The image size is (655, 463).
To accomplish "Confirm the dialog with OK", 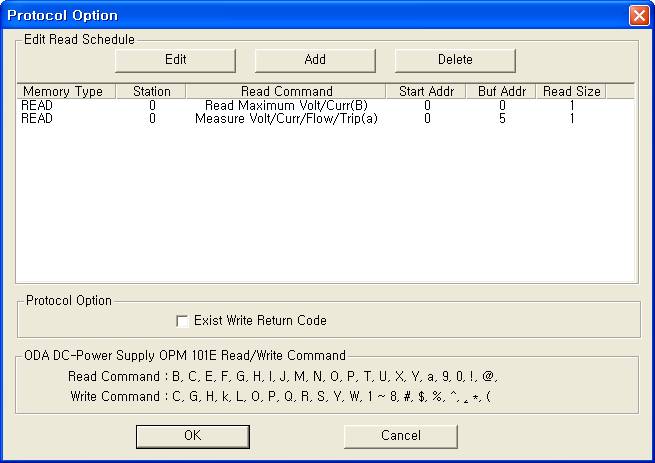I will (193, 436).
